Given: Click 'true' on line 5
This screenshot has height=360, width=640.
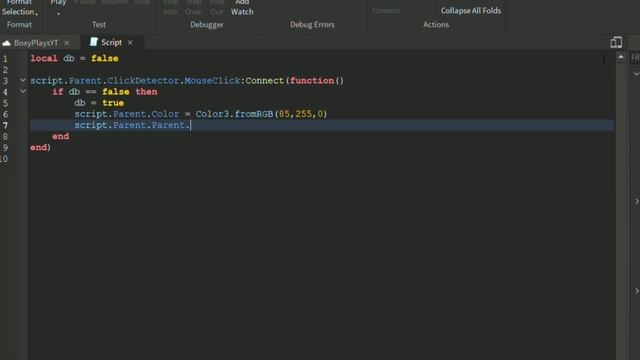Looking at the screenshot, I should (113, 103).
